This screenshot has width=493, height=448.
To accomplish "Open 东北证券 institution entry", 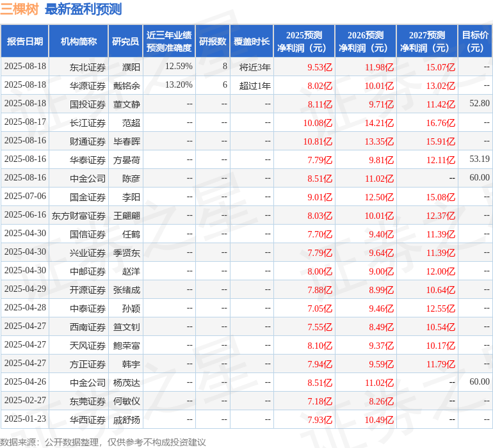I will coord(88,67).
